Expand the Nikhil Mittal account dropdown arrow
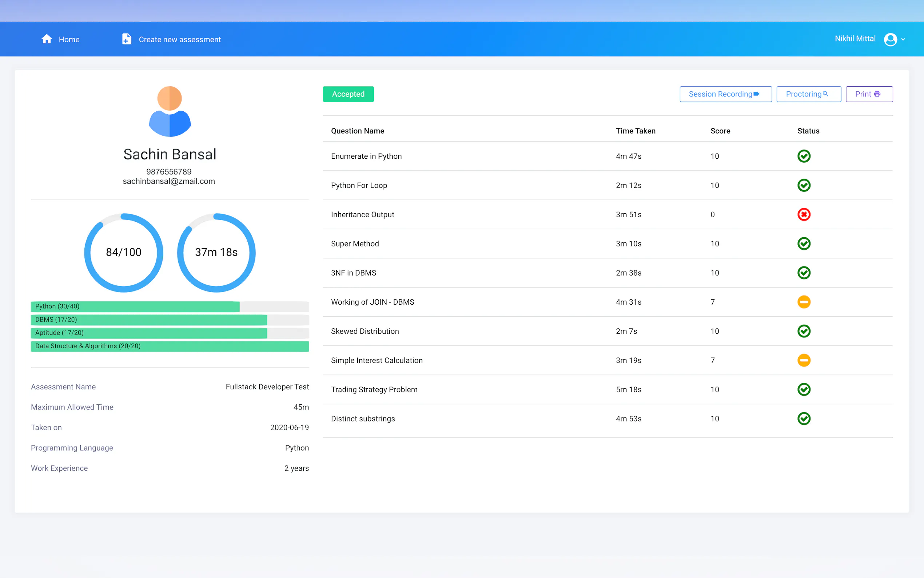The image size is (924, 578). pos(903,39)
